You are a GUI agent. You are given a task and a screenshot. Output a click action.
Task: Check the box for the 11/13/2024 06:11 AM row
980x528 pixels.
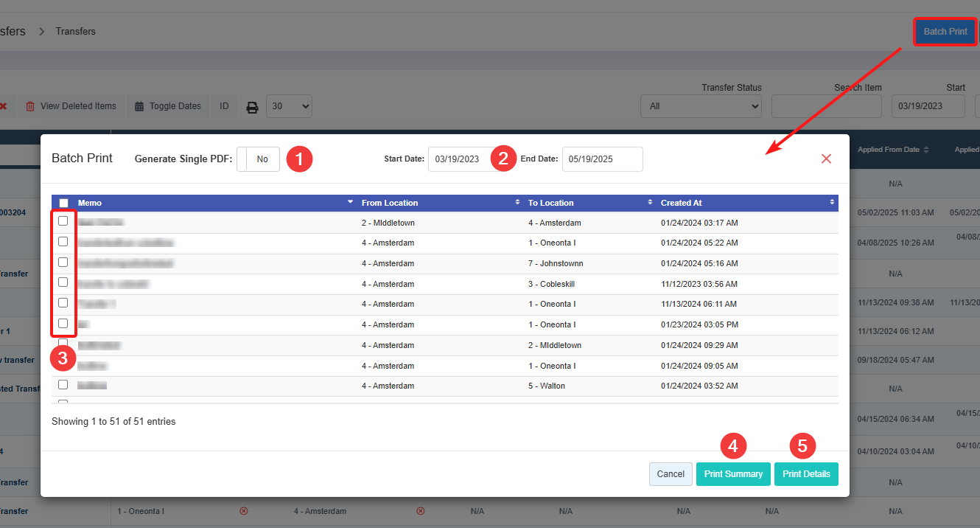[63, 302]
